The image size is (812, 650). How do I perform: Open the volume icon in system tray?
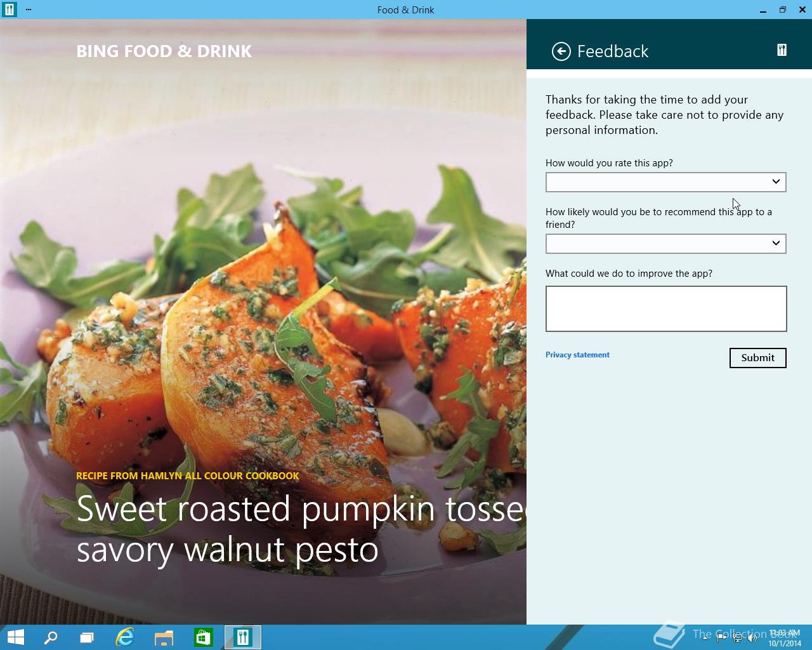[752, 638]
